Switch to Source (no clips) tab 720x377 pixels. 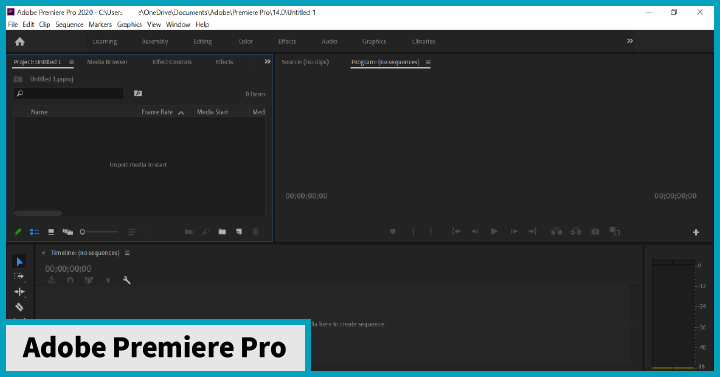[305, 62]
